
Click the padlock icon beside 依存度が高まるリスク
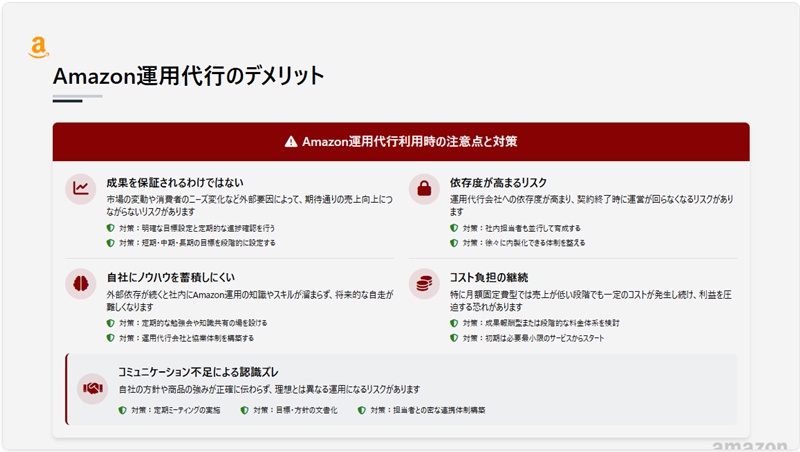point(424,189)
